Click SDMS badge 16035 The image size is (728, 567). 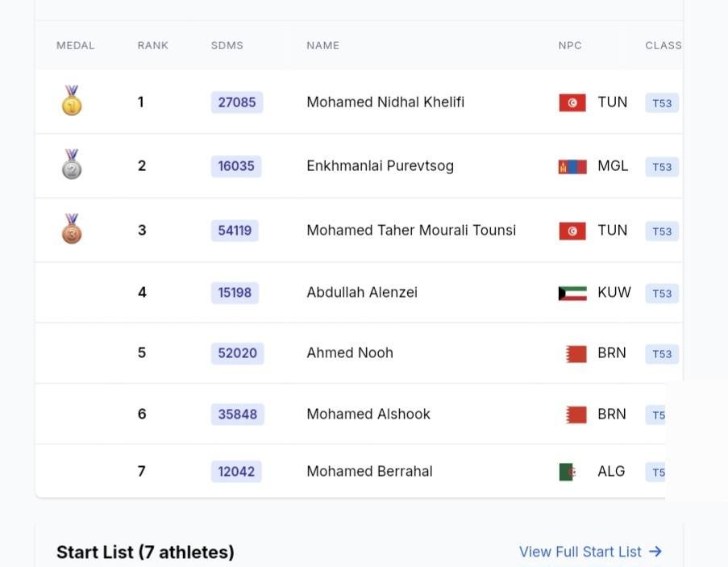click(x=236, y=166)
